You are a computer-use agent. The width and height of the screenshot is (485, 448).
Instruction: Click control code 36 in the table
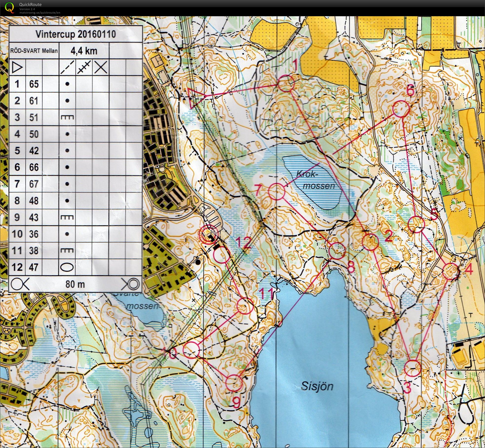pos(34,234)
